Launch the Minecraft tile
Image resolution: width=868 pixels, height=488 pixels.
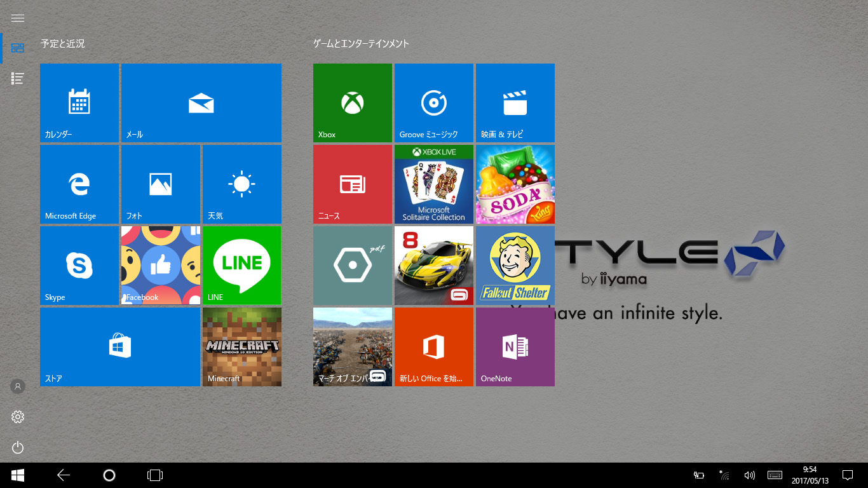point(242,346)
